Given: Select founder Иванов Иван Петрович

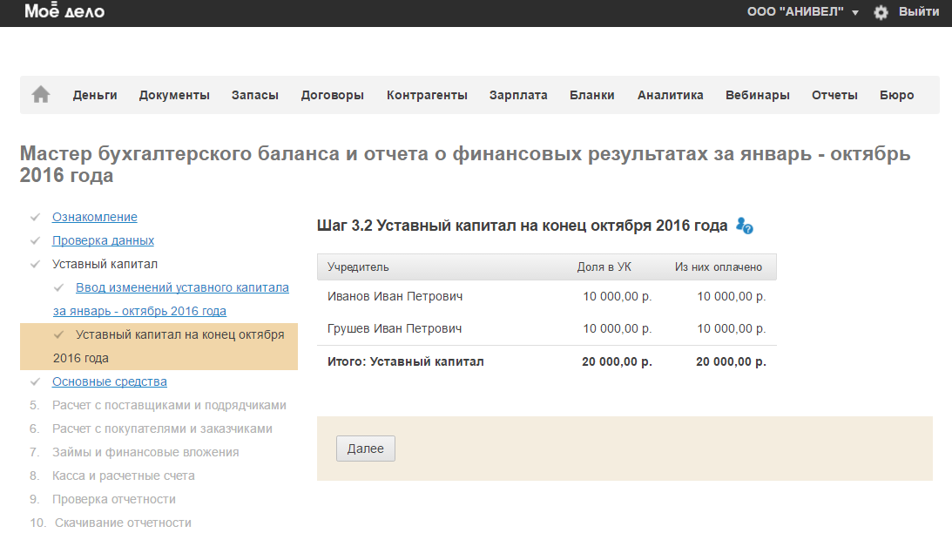Looking at the screenshot, I should (395, 296).
